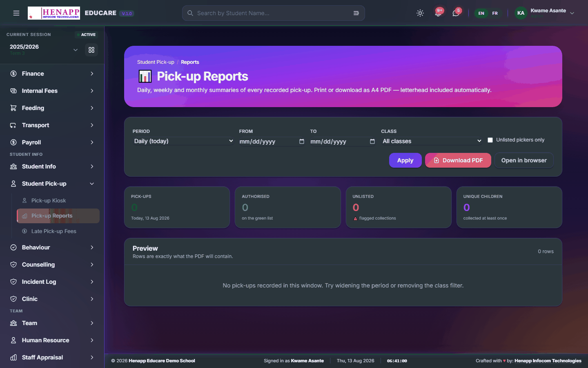Click the KA user avatar
Image resolution: width=588 pixels, height=368 pixels.
point(521,13)
